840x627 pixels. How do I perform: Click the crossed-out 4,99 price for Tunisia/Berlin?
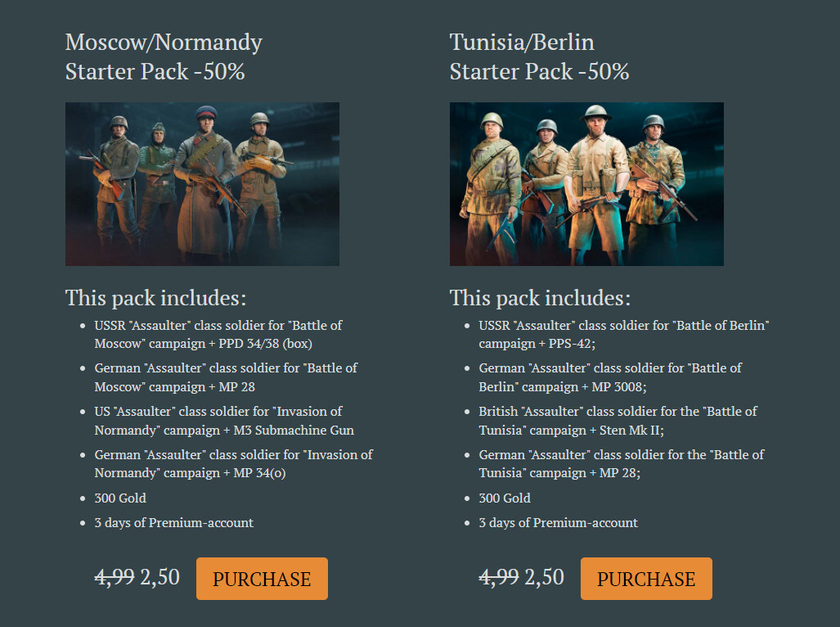[x=498, y=577]
